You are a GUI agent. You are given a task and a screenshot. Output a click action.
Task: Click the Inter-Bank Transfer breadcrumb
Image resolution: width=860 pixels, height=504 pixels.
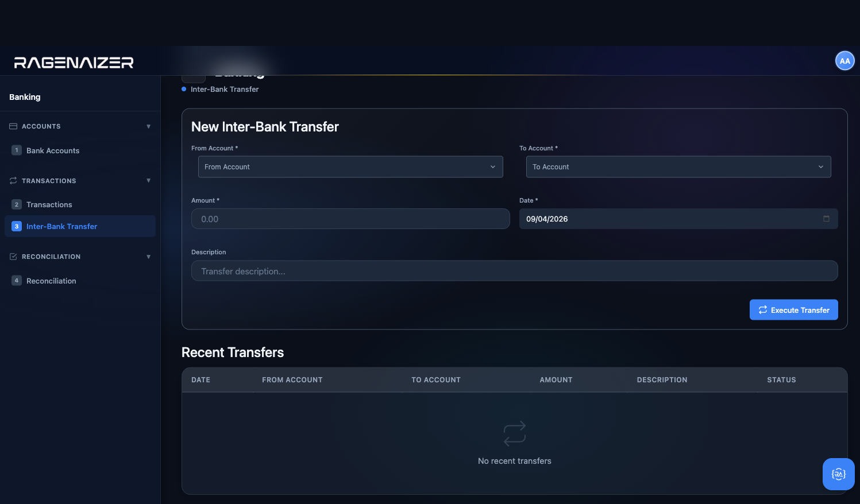tap(225, 89)
